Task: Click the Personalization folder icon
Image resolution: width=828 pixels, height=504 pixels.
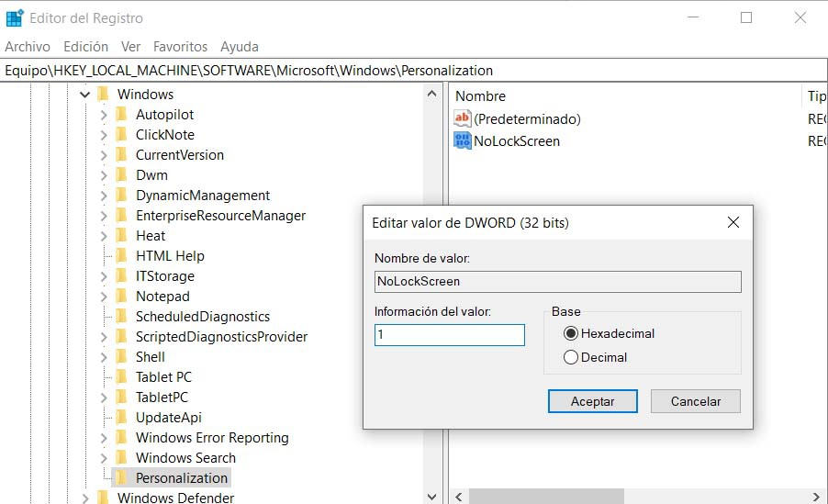Action: point(121,477)
